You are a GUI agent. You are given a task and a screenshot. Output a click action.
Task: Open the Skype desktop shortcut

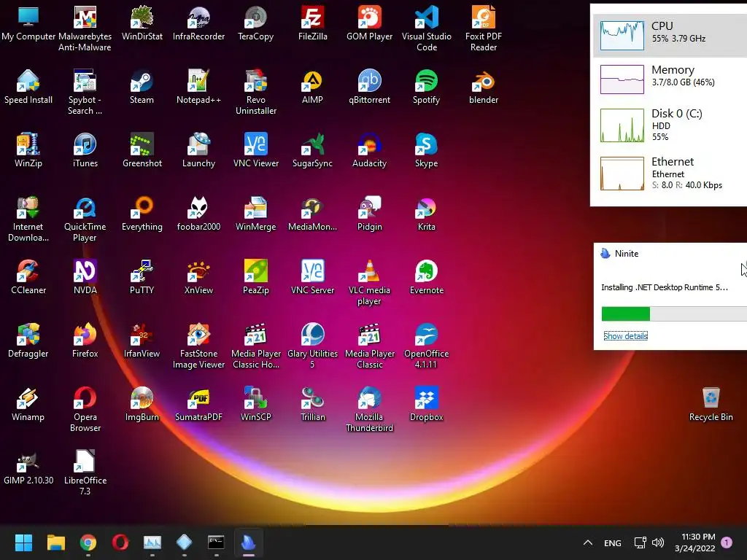[426, 150]
